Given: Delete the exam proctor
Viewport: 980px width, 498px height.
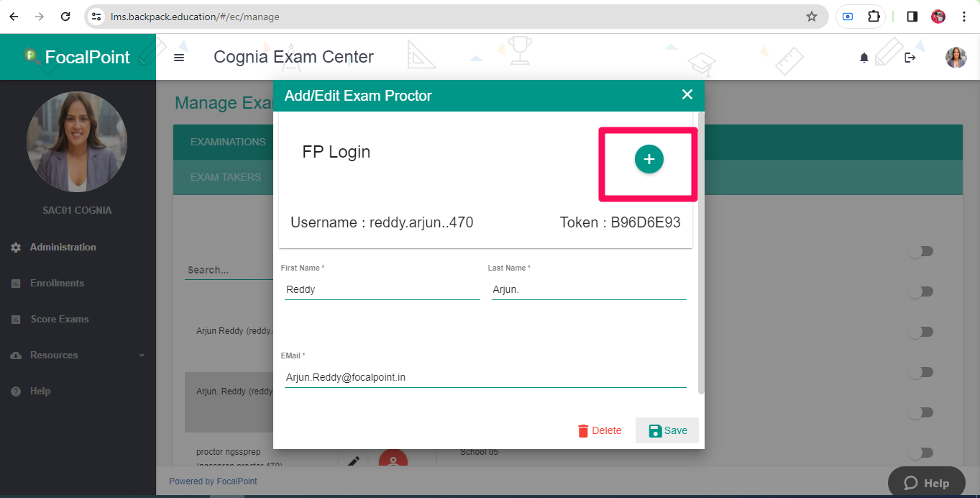Looking at the screenshot, I should [x=600, y=430].
